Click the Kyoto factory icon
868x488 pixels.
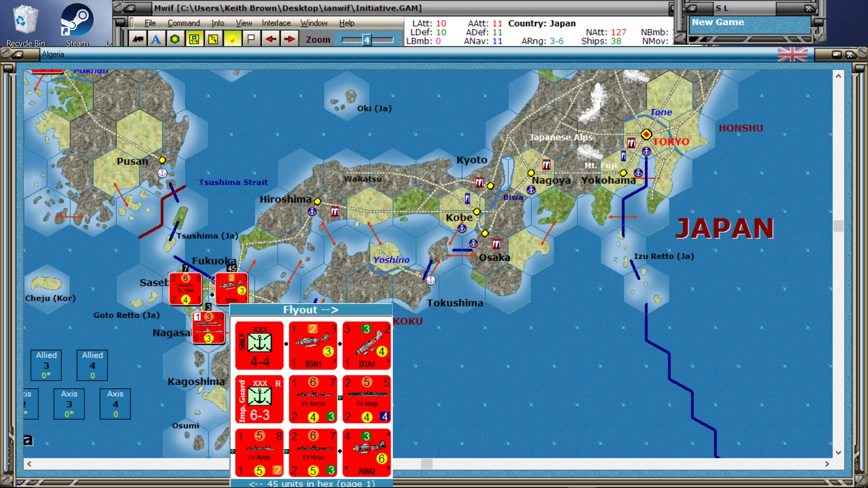pos(479,182)
